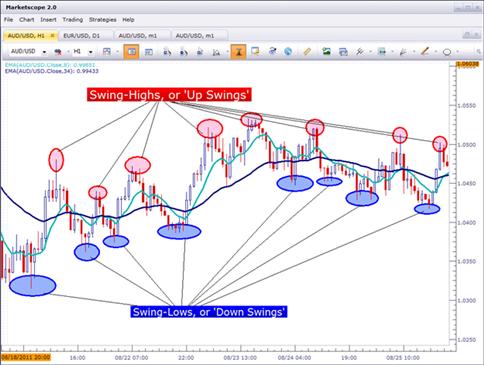
Task: Select the ellipse shape drawing tool
Action: pos(447,52)
